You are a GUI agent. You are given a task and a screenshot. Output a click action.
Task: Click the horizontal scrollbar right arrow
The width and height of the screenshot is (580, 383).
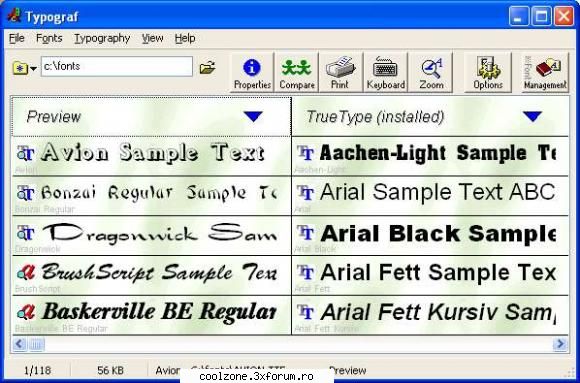point(560,344)
